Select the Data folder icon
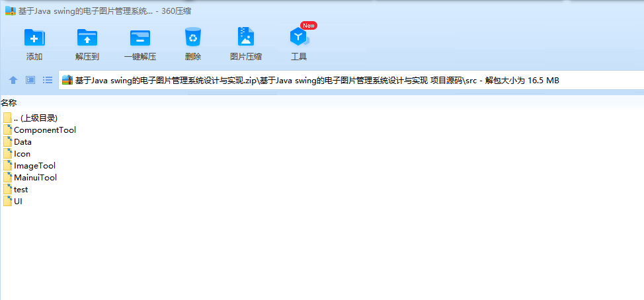This screenshot has width=644, height=300. point(7,142)
